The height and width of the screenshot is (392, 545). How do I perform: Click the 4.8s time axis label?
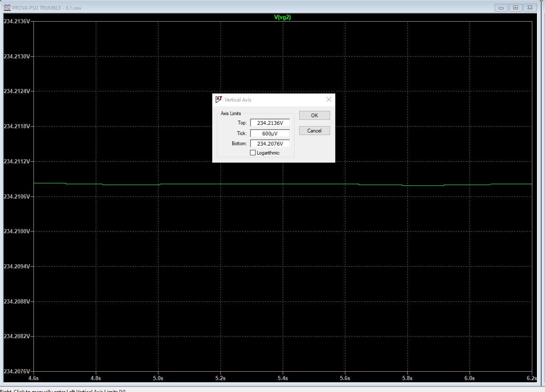click(96, 378)
